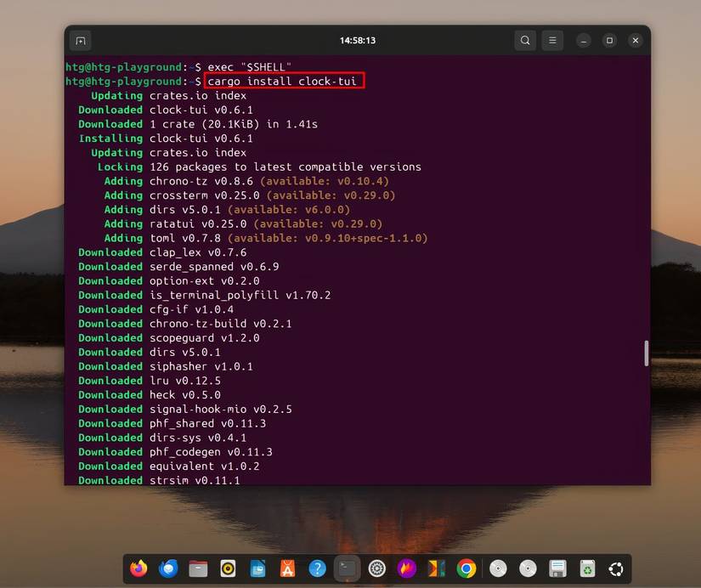Open the terminal hamburger menu
This screenshot has width=701, height=588.
552,41
